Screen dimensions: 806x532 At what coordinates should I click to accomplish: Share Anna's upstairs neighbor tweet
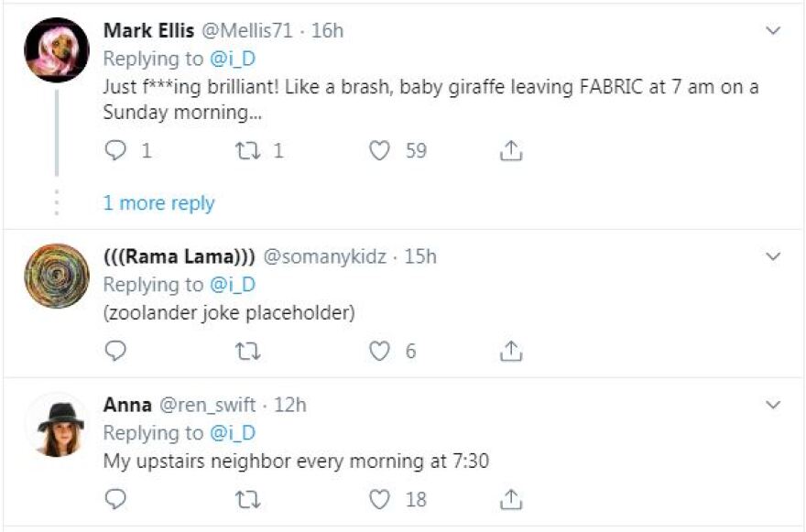coord(511,498)
